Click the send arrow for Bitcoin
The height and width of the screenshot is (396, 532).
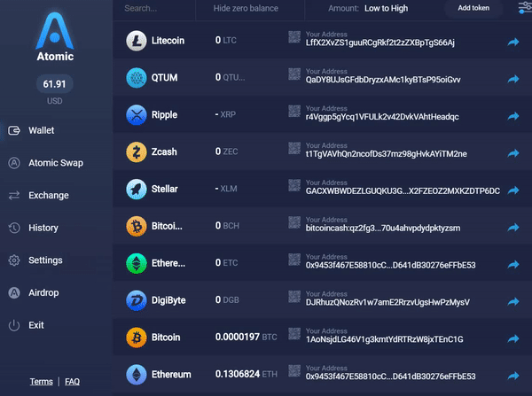513,338
